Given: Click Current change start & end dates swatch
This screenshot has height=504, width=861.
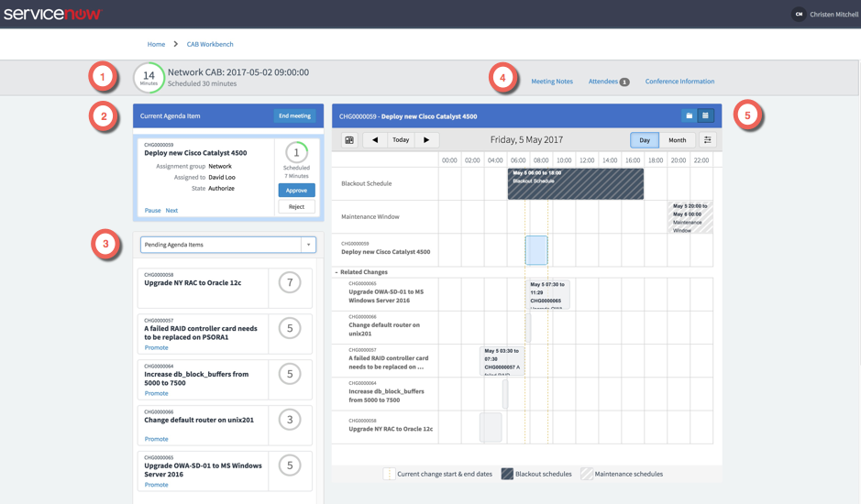Looking at the screenshot, I should (389, 474).
